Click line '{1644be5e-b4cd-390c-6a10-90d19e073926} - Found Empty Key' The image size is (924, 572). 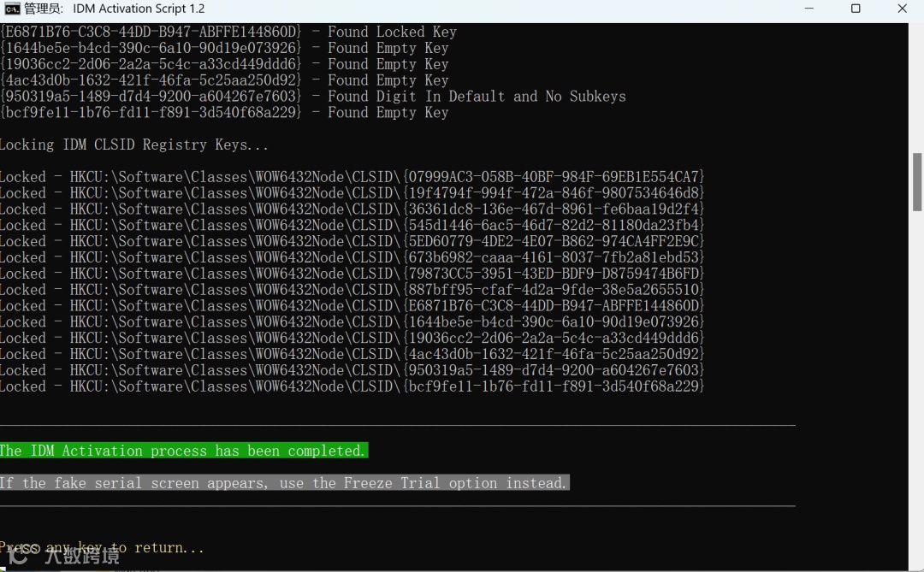224,48
